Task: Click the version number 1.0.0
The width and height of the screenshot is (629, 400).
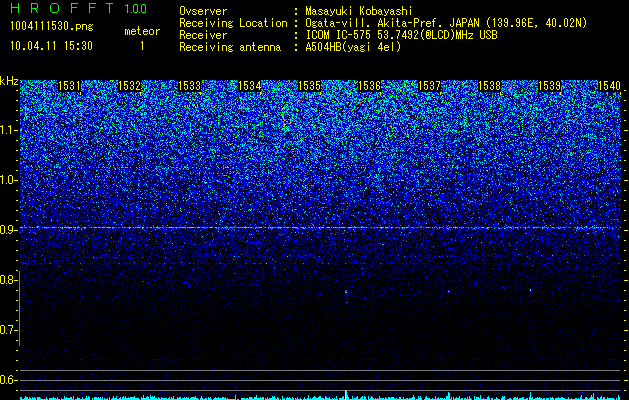Action: click(x=136, y=9)
